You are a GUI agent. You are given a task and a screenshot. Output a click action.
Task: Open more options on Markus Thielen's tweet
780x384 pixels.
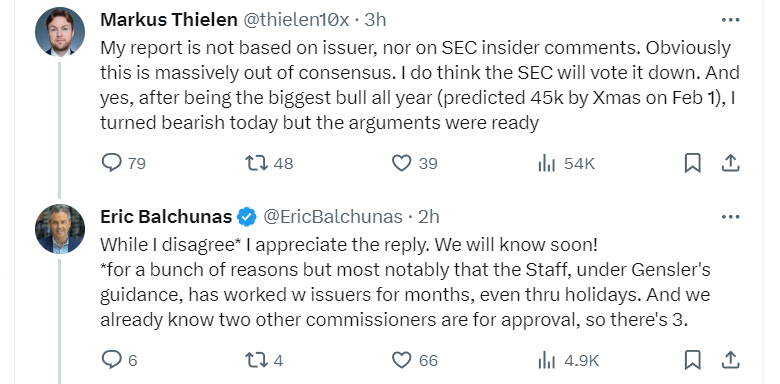730,20
